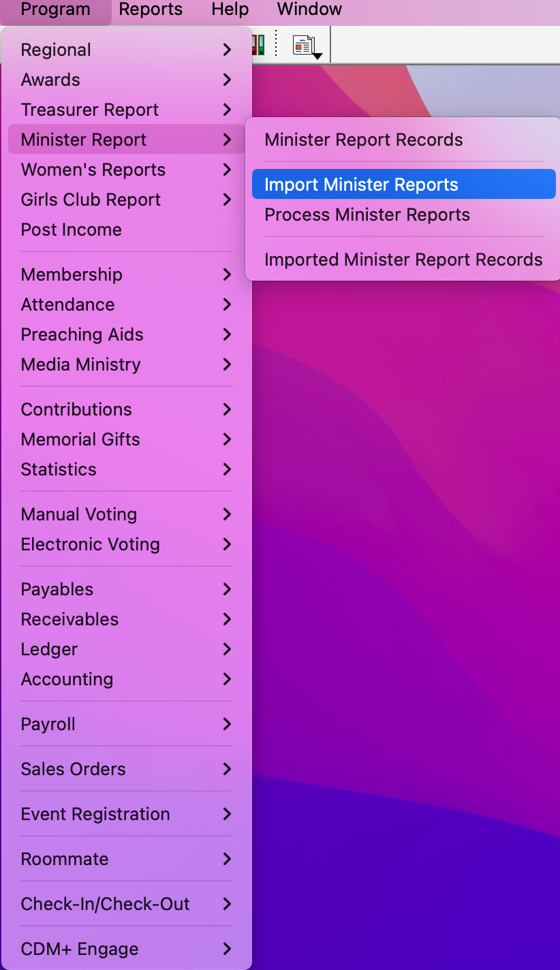The image size is (560, 970).
Task: Expand the Regional submenu arrow
Action: click(x=227, y=50)
